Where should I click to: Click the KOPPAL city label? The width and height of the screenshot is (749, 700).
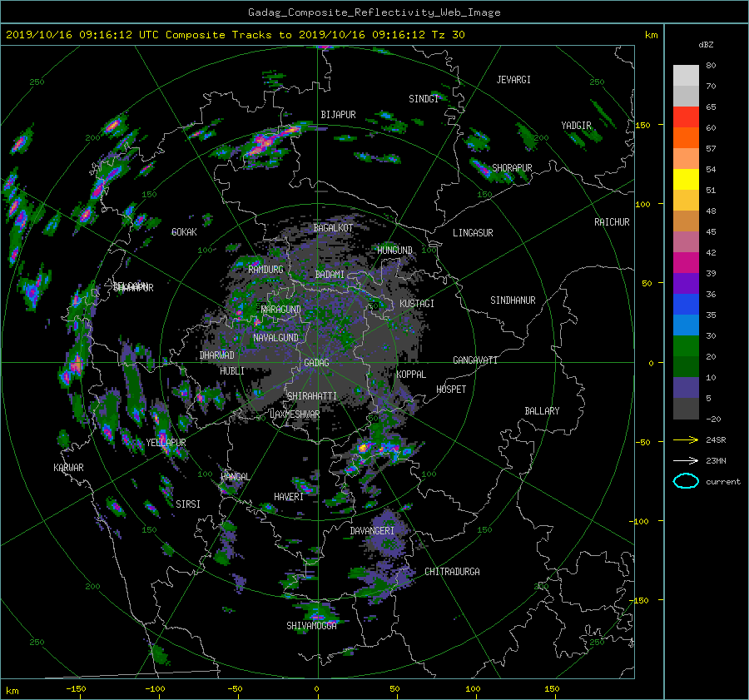[x=411, y=375]
